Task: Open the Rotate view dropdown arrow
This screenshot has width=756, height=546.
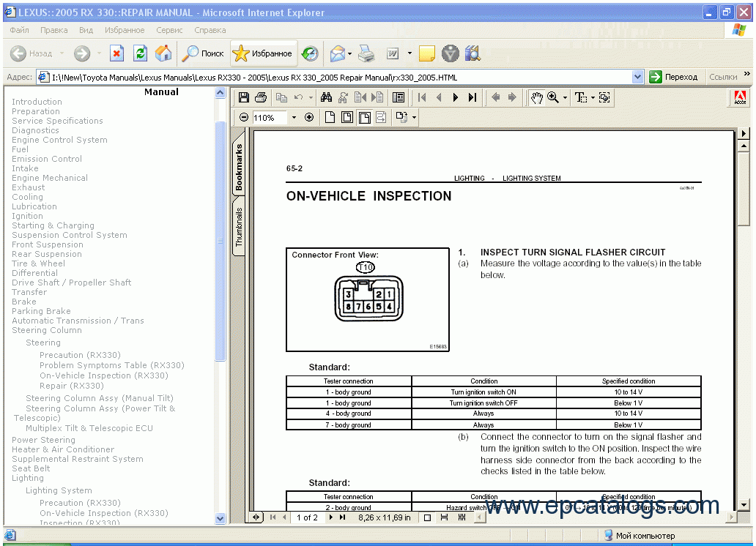Action: pyautogui.click(x=414, y=117)
